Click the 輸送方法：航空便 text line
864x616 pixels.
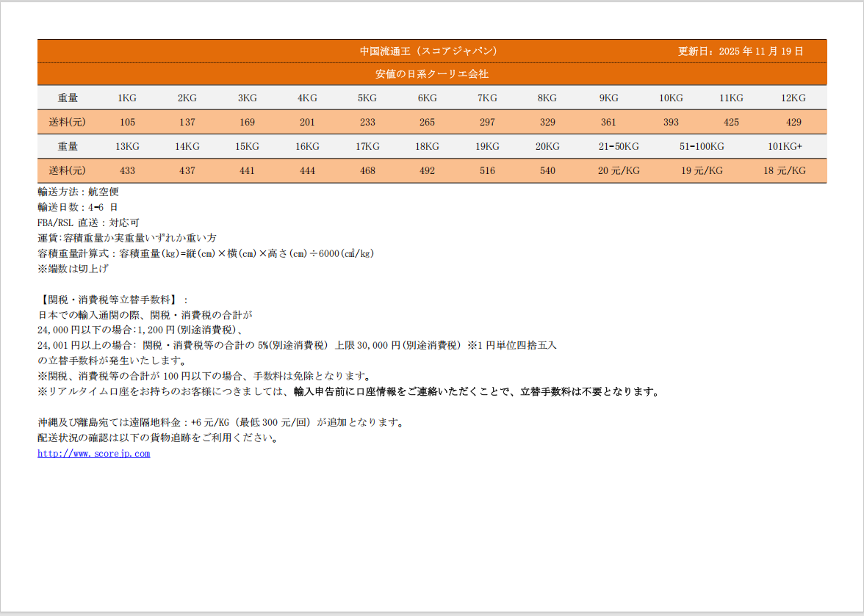click(x=78, y=192)
